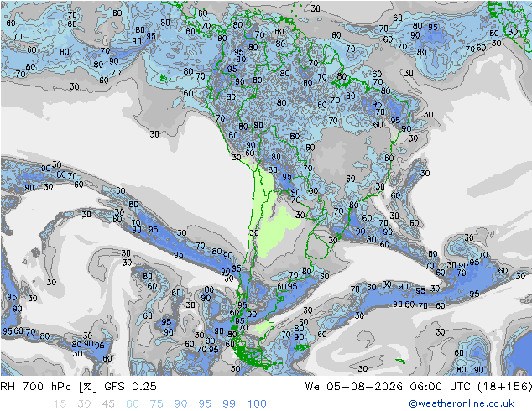This screenshot has width=532, height=411.
Task: Select the 'RH 700 hPa [%]' map title
Action: [49, 387]
